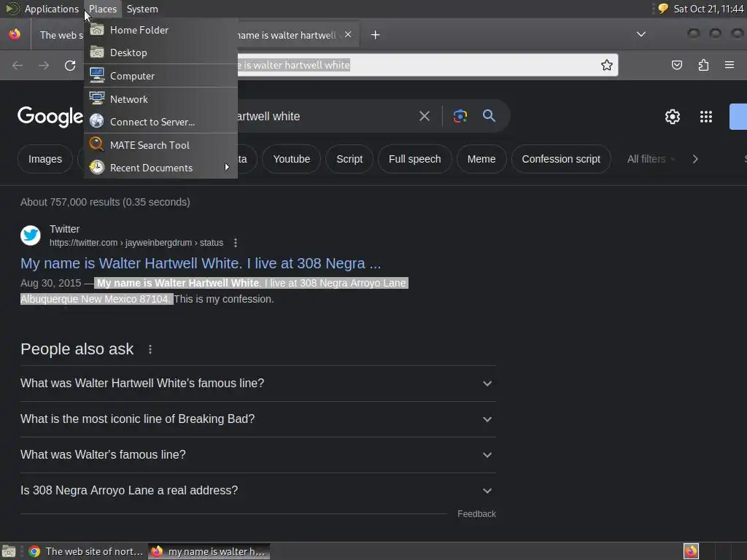Click Firefox icon in bottom panel tray

pos(691,551)
